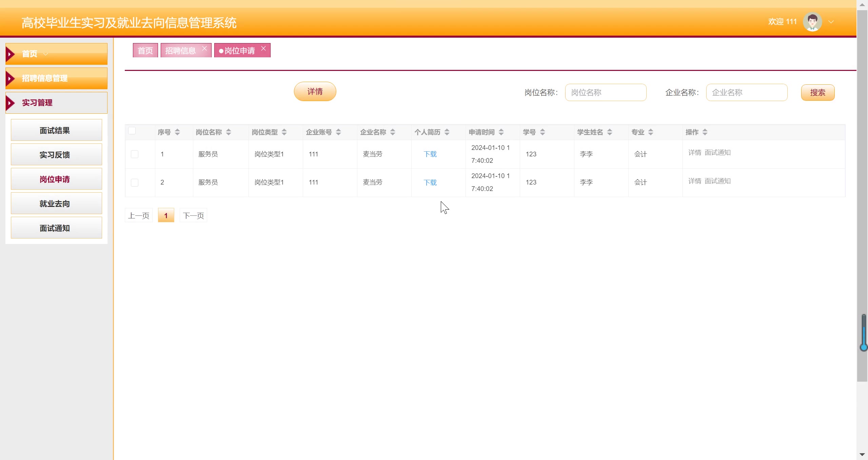This screenshot has height=460, width=868.
Task: Sort by 企业名称 column sort icon
Action: [393, 132]
